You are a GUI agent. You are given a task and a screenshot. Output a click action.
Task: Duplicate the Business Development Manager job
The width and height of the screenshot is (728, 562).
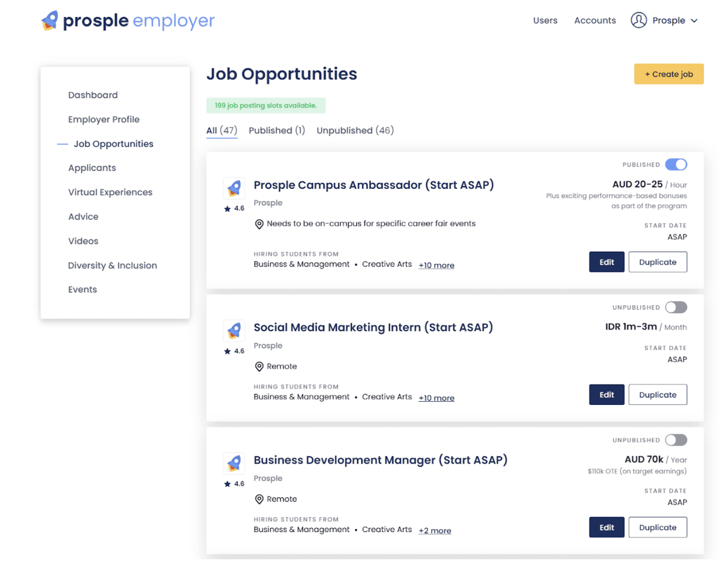(x=657, y=527)
